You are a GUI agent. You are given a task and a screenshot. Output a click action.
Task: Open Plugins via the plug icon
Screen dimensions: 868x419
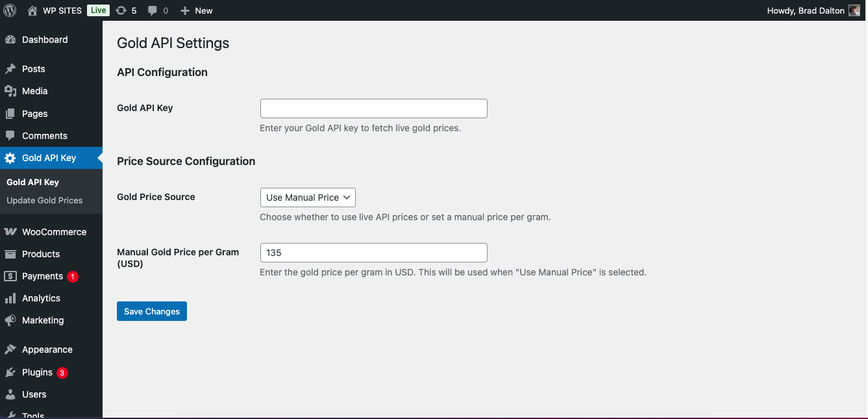10,372
